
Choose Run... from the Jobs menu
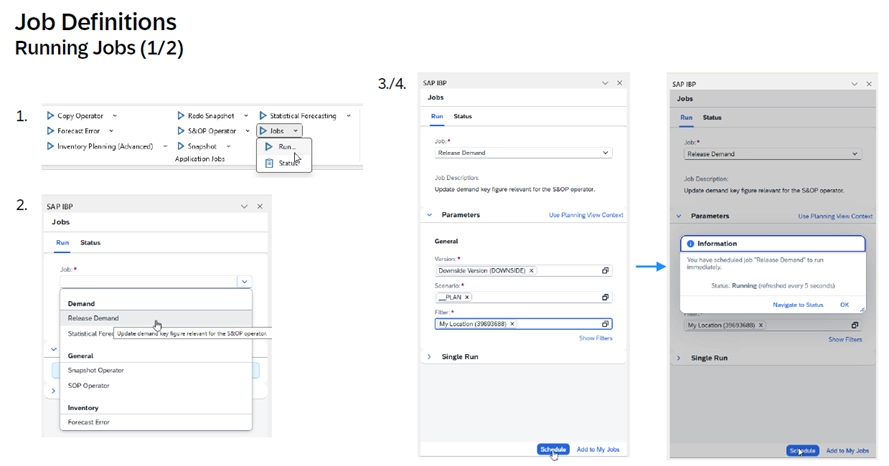tap(286, 147)
